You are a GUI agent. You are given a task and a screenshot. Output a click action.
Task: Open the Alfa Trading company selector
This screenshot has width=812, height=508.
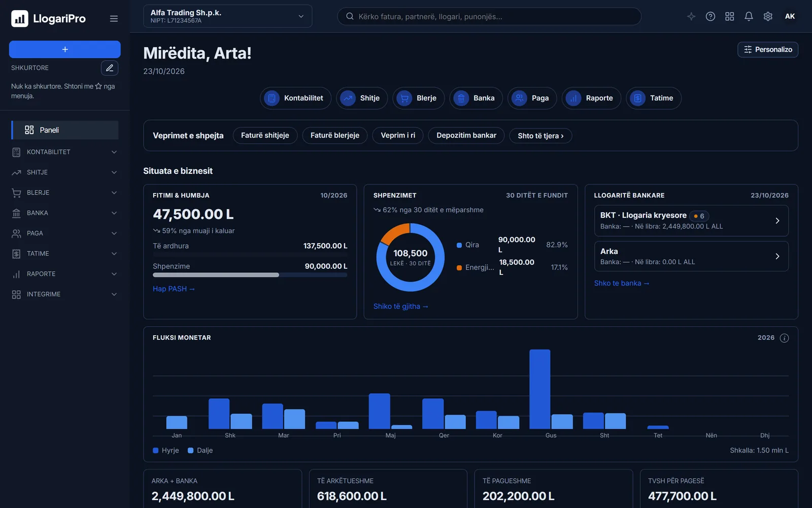click(x=227, y=16)
